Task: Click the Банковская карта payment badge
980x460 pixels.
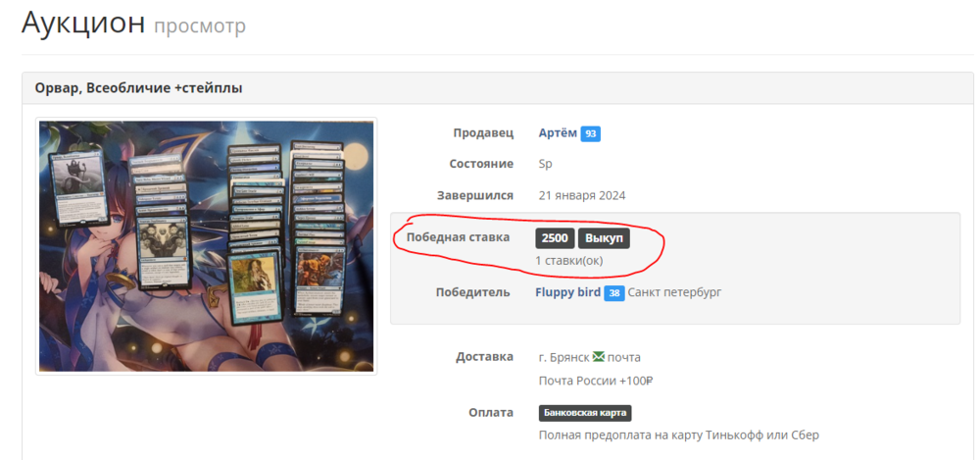Action: click(x=585, y=413)
